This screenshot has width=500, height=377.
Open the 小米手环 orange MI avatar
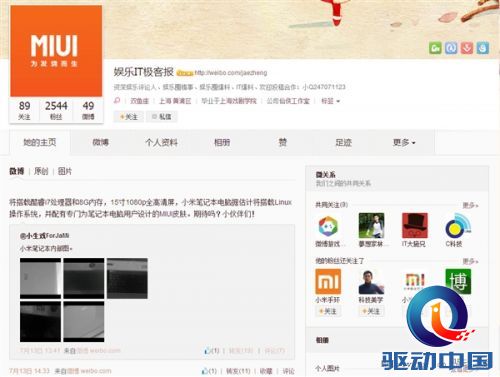click(x=328, y=282)
